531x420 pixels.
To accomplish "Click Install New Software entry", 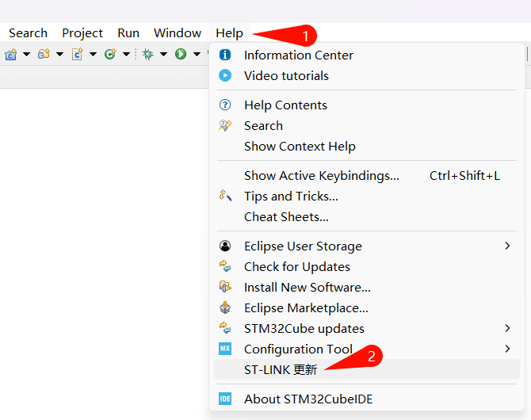I will pos(307,287).
